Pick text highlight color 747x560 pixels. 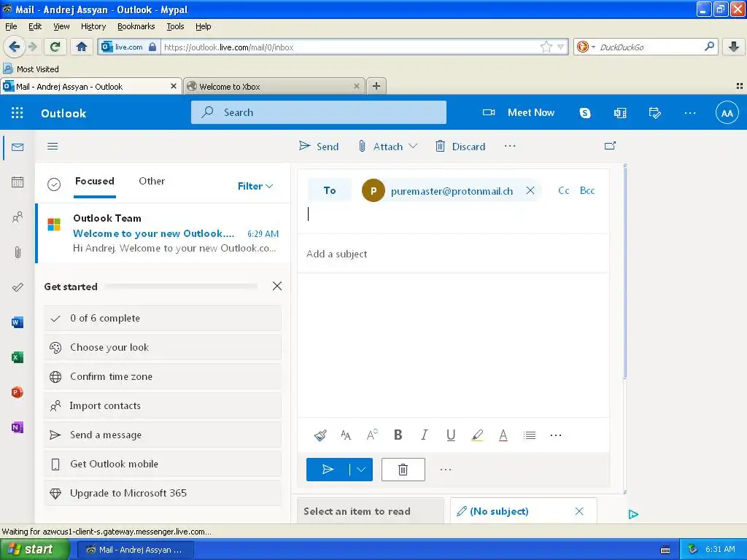pos(477,435)
